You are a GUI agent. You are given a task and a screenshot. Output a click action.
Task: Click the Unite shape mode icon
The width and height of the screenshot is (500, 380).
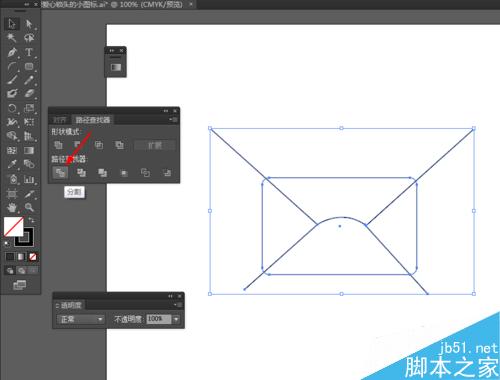click(x=58, y=145)
